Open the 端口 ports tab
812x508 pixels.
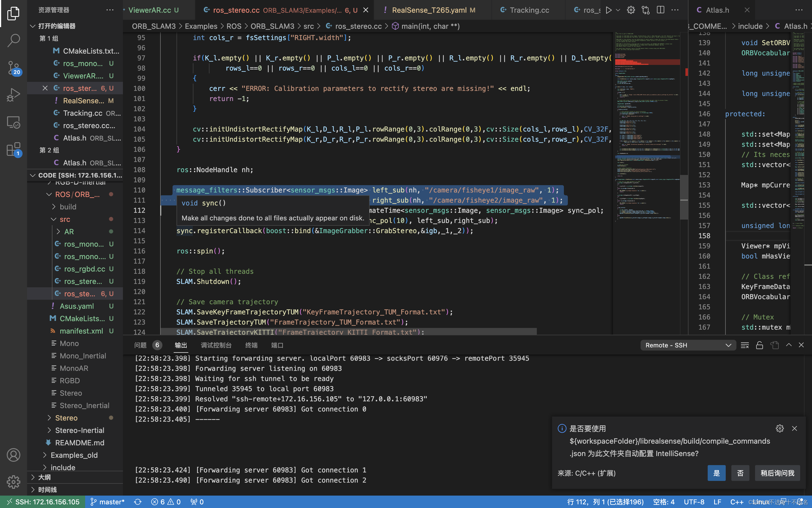point(277,345)
